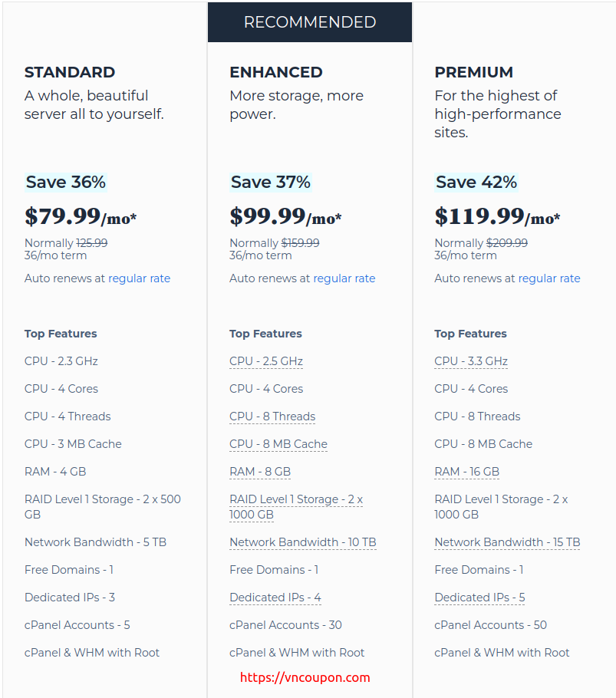Click the vncoupon.com URL
Image resolution: width=616 pixels, height=698 pixels.
tap(305, 677)
